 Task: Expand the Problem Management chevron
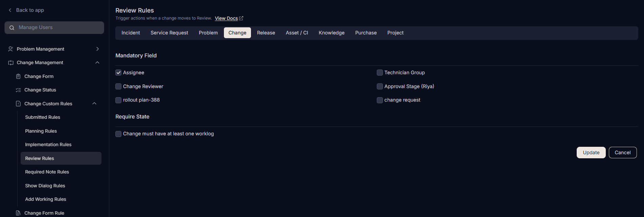click(97, 49)
